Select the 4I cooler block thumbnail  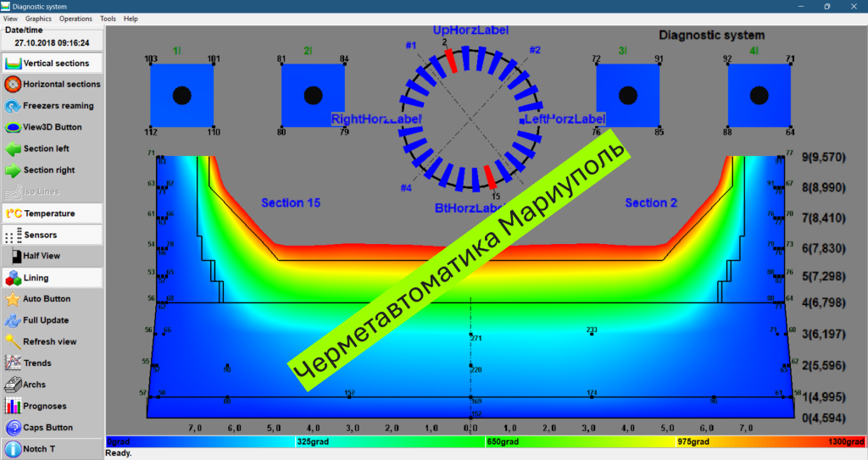click(759, 96)
